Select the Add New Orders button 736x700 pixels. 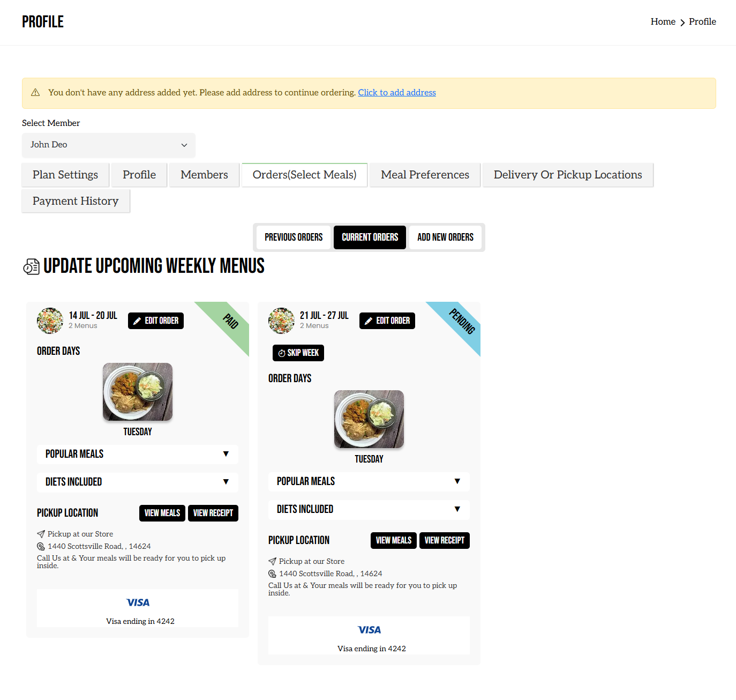pyautogui.click(x=445, y=237)
